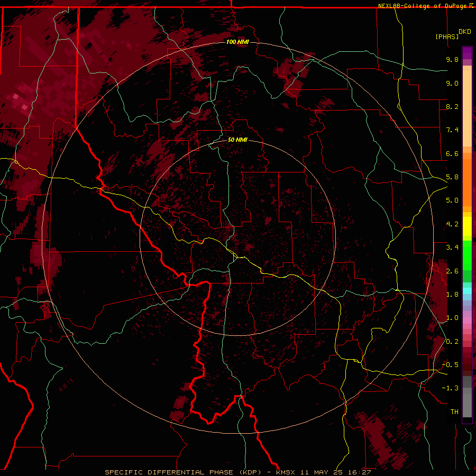476x476 pixels.
Task: Click the 9.0 color scale value
Action: click(x=452, y=83)
